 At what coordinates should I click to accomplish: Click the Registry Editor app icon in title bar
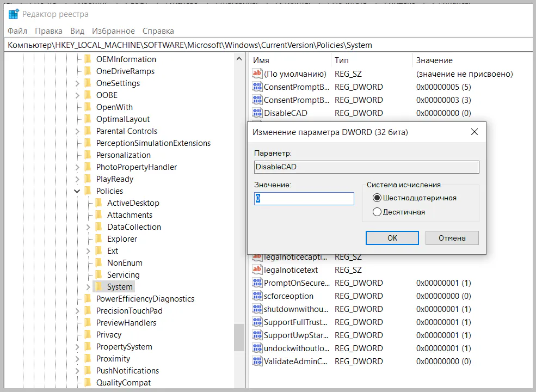tap(14, 14)
